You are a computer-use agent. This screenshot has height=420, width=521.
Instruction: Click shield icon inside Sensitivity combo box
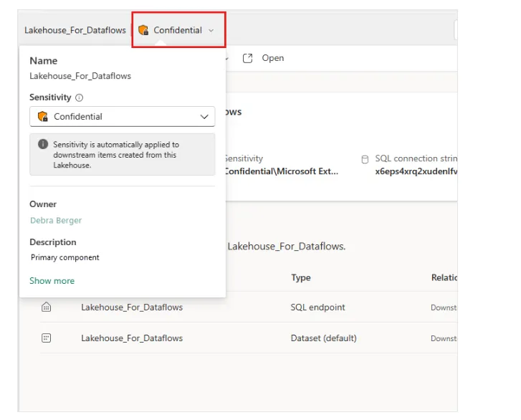43,116
